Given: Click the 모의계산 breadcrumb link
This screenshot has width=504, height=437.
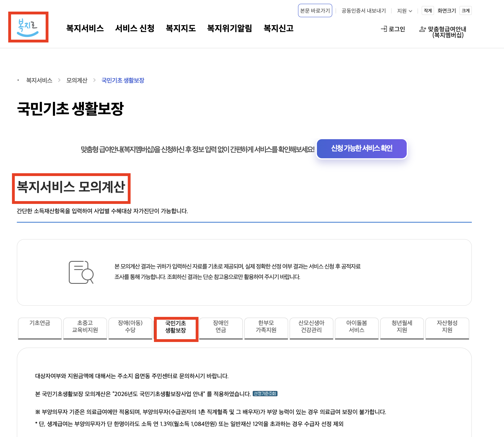Looking at the screenshot, I should [x=77, y=80].
